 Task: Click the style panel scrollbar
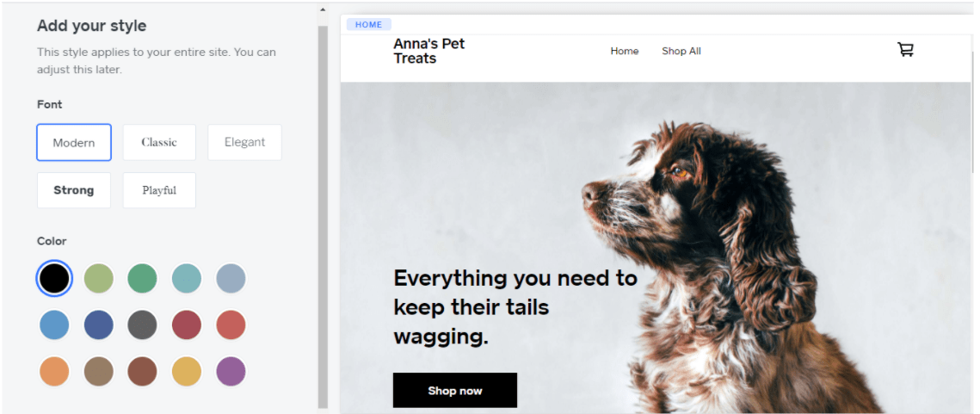323,217
